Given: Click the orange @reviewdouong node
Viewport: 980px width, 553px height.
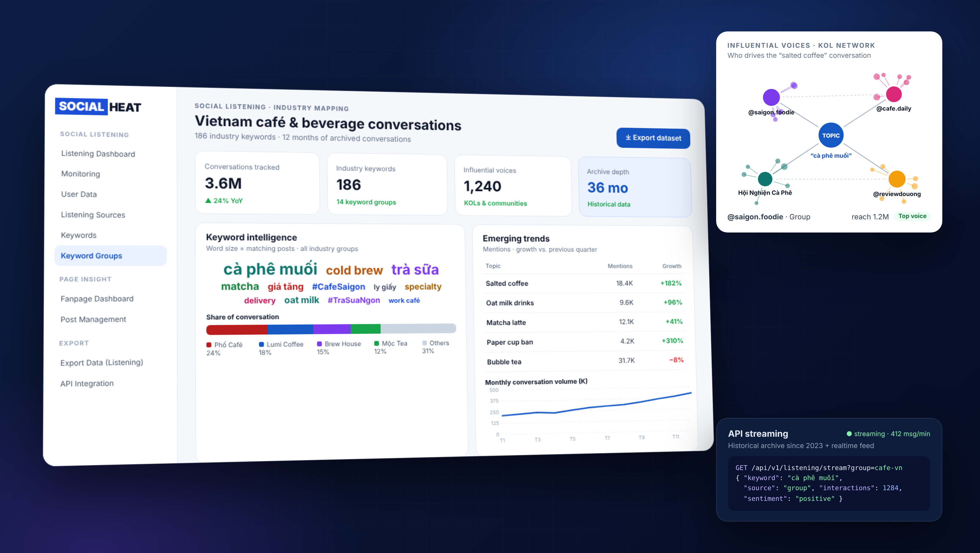Looking at the screenshot, I should (897, 179).
